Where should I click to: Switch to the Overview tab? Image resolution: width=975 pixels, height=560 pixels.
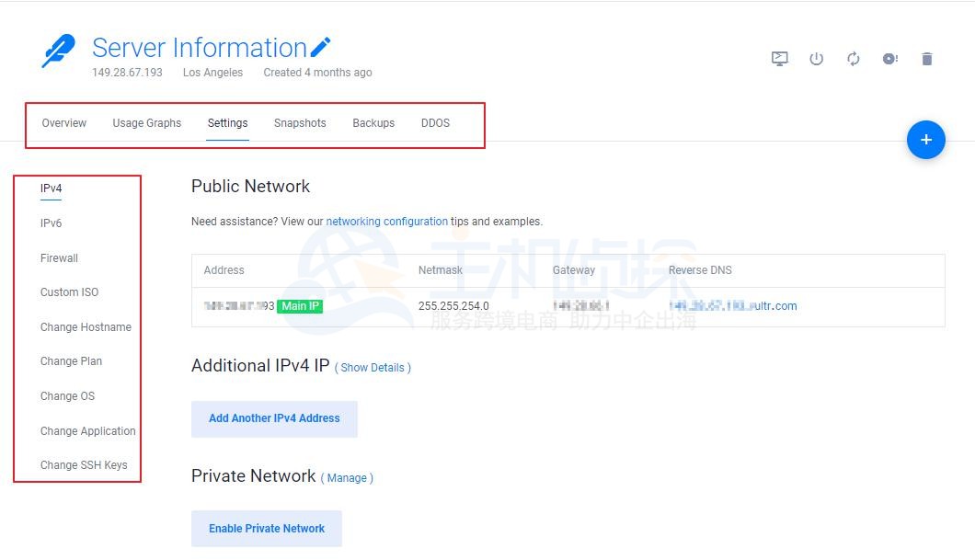(64, 123)
